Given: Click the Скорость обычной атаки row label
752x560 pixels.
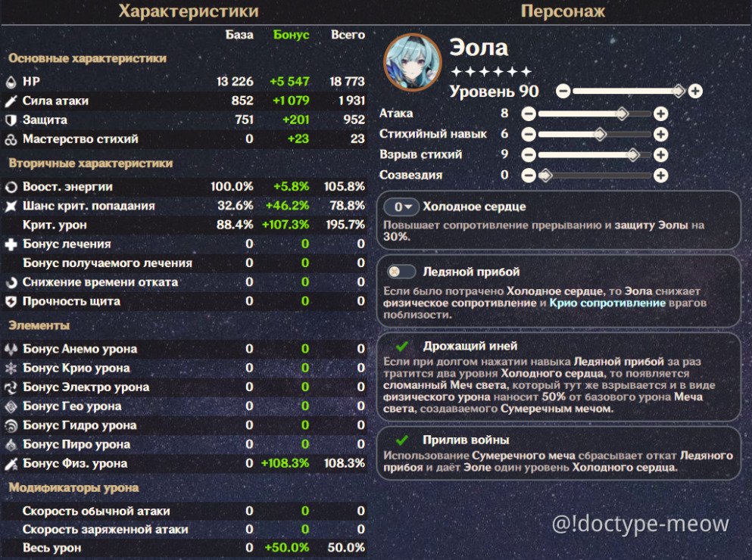Looking at the screenshot, I should pos(96,512).
